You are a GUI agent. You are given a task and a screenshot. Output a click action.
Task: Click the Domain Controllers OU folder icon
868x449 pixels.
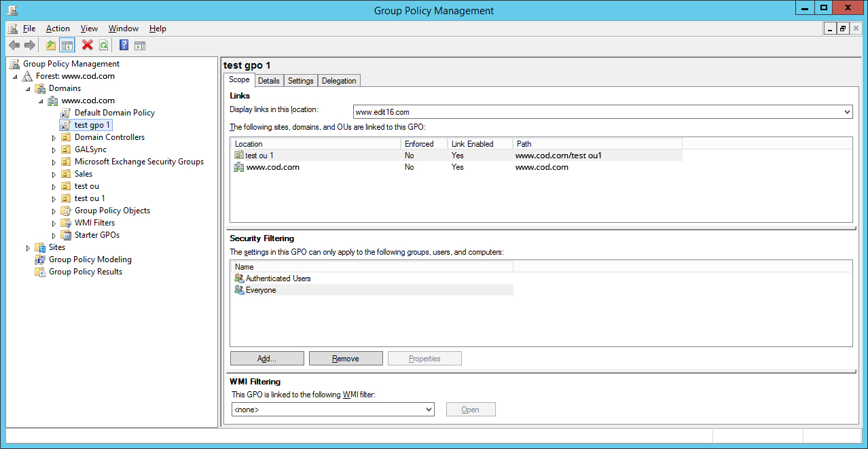click(66, 137)
